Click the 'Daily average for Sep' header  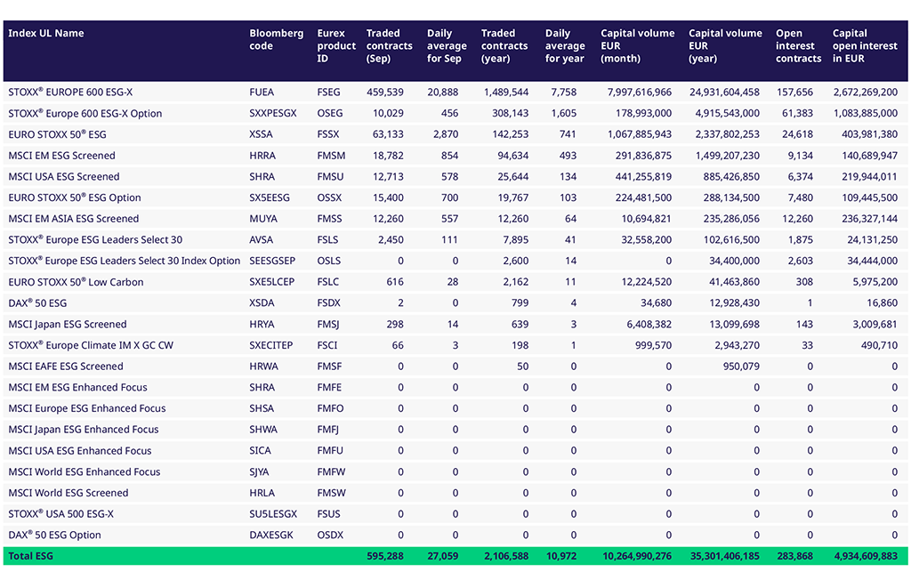coord(447,46)
